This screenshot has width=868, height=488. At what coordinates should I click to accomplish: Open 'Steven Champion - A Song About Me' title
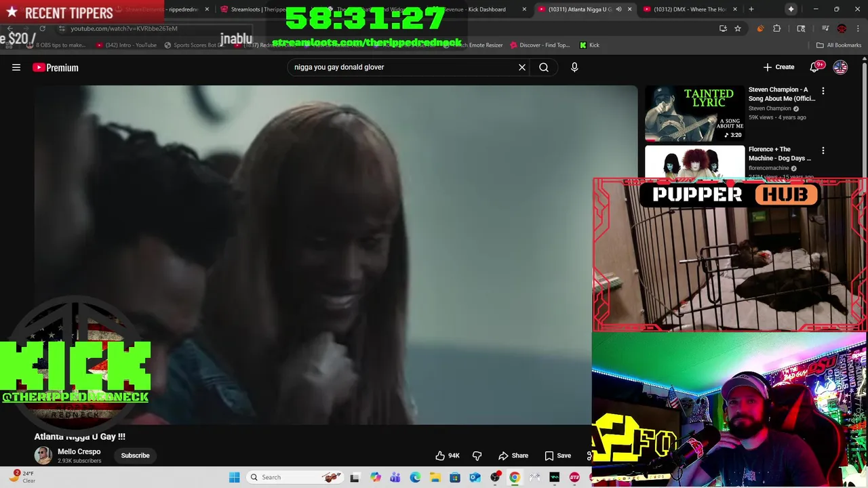(782, 94)
